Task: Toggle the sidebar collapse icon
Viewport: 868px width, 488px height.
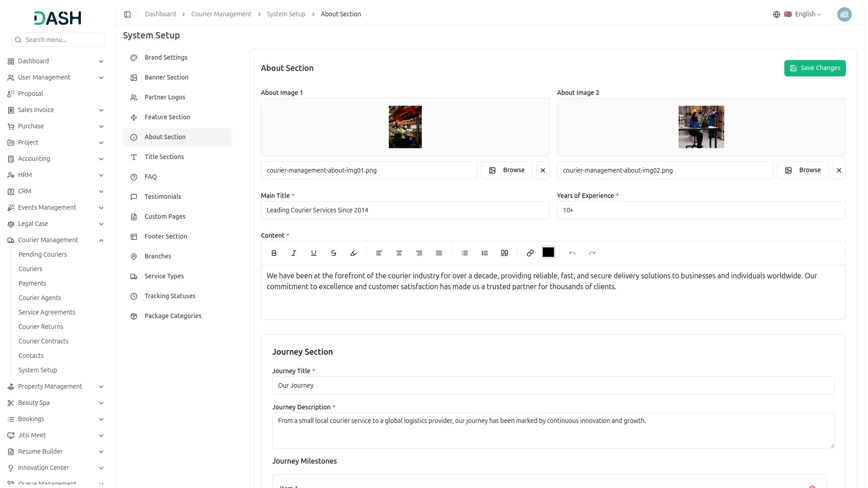Action: coord(127,14)
